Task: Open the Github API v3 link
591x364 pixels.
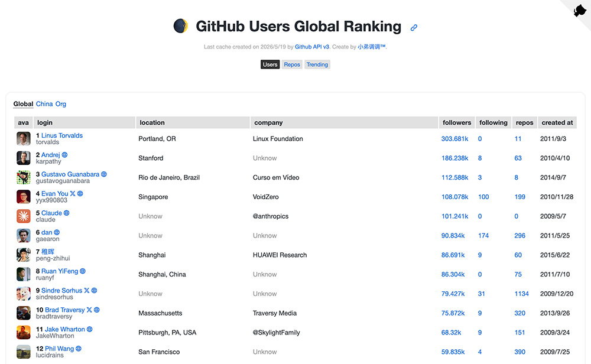Action: click(x=311, y=47)
